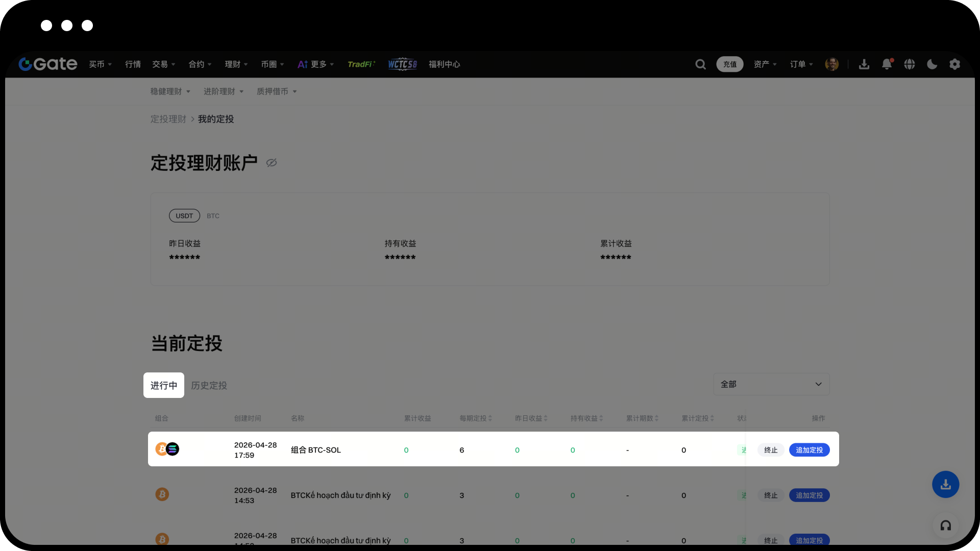Expand the 资产 dropdown
The height and width of the screenshot is (551, 980).
(765, 64)
